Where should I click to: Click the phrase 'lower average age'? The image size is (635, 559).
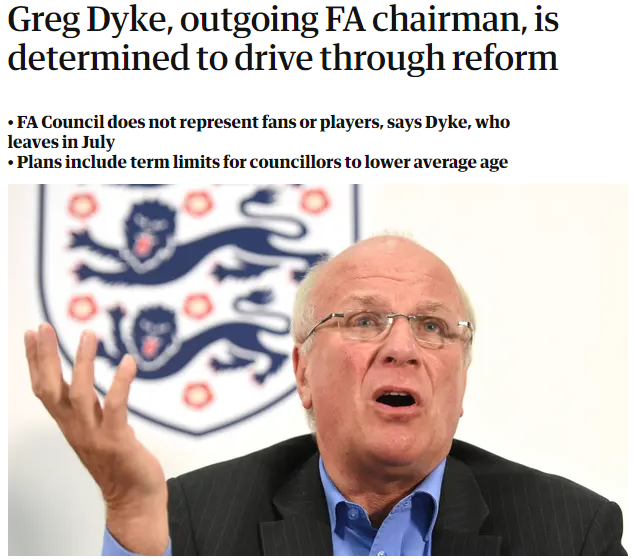coord(436,162)
